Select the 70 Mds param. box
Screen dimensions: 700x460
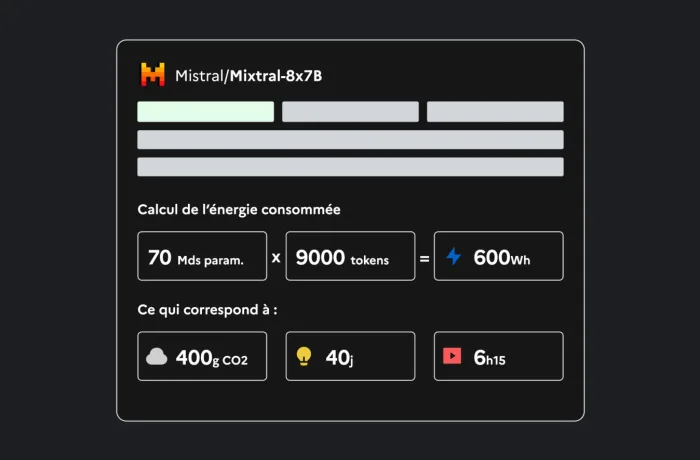coord(202,256)
